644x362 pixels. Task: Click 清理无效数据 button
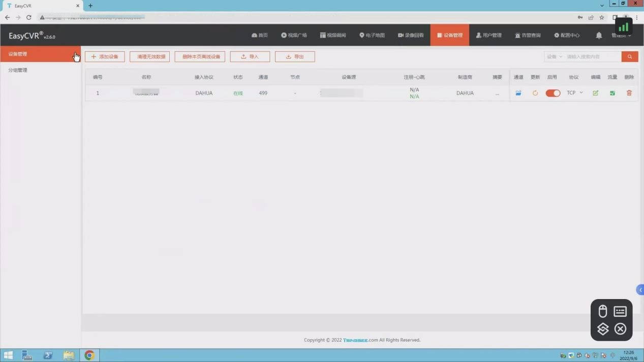(x=149, y=56)
